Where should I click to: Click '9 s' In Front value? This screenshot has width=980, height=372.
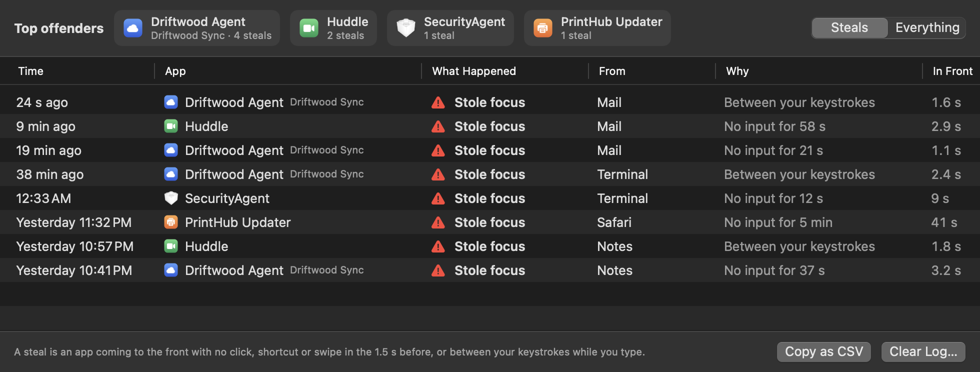point(940,198)
